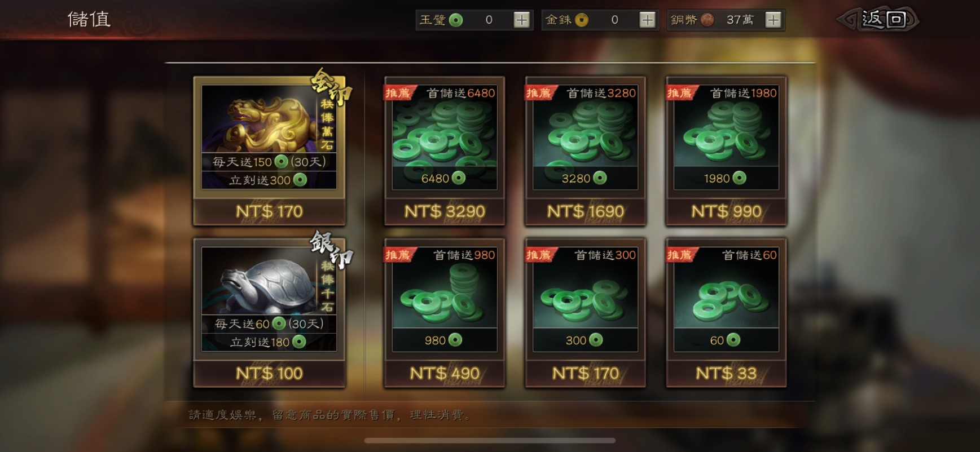
Task: Choose the 1980 jade pack image
Action: [x=726, y=137]
